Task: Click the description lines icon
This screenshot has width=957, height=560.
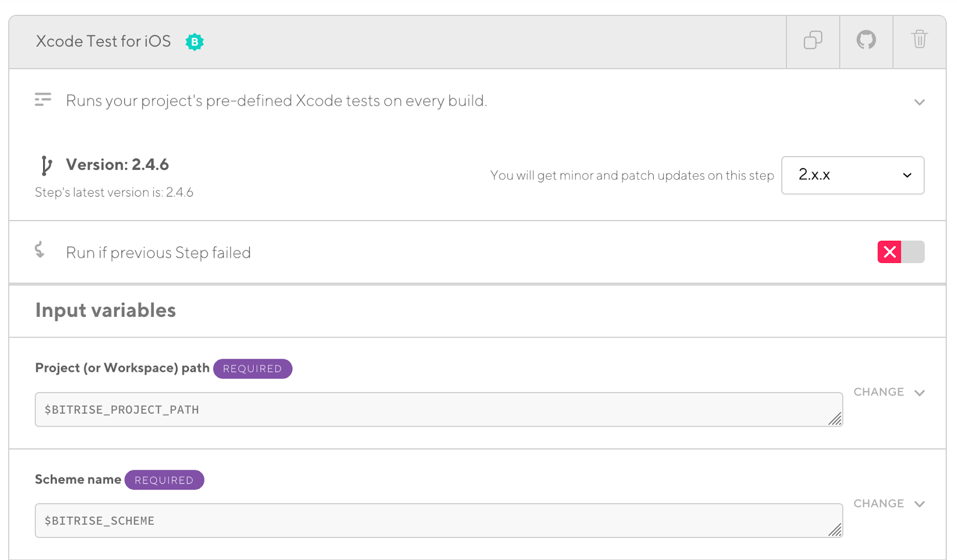Action: [43, 100]
